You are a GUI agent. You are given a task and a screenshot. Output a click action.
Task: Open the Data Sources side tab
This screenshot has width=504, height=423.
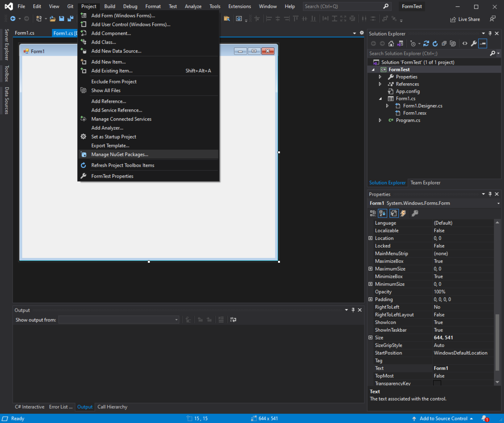coord(7,101)
